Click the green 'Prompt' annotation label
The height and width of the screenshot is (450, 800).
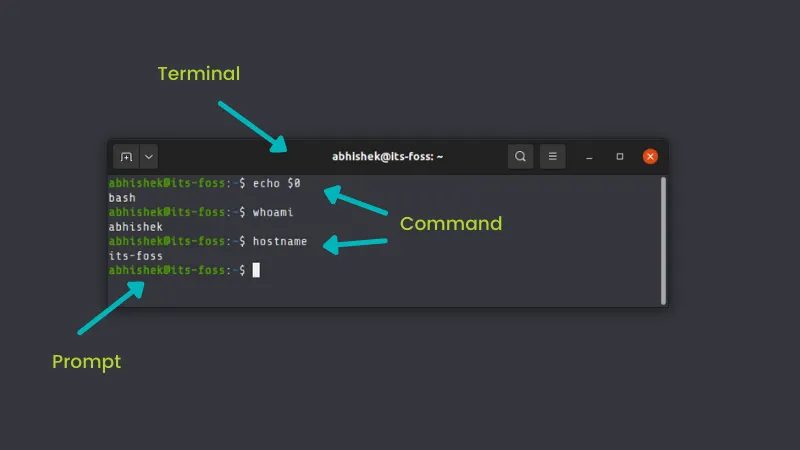click(x=86, y=362)
